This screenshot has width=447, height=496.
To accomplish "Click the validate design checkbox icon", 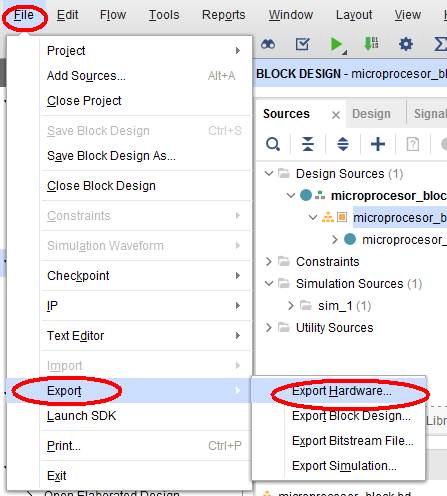I will [302, 44].
